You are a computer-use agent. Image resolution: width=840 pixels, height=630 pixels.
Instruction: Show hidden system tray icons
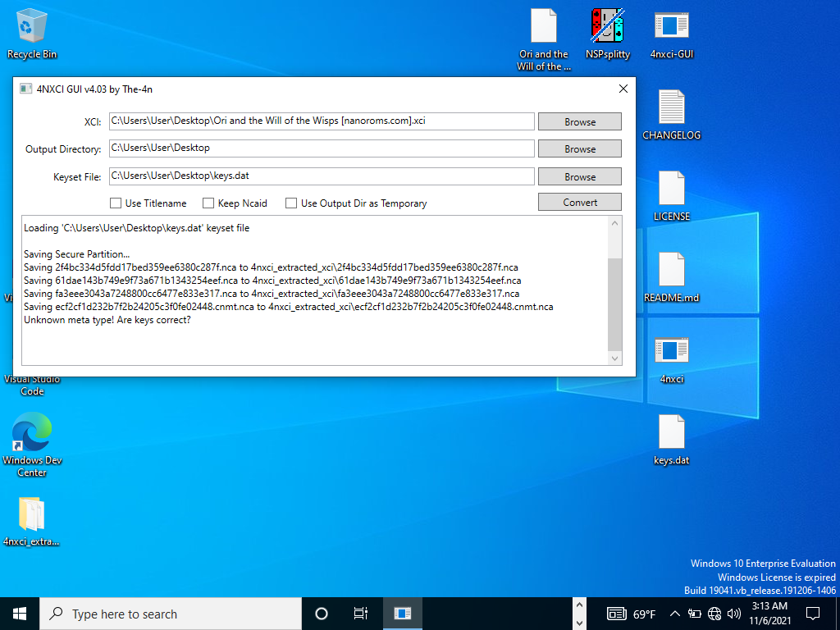point(675,614)
